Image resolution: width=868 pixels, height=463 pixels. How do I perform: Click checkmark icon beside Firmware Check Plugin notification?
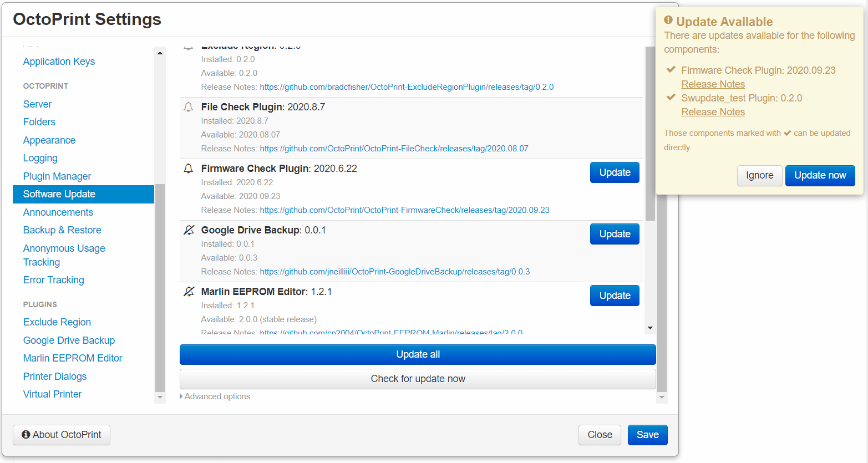coord(671,70)
